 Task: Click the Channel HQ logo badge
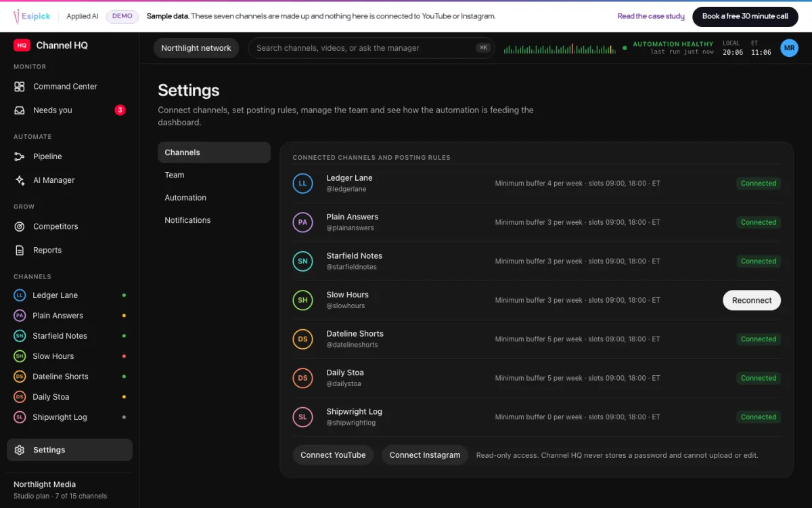[22, 45]
